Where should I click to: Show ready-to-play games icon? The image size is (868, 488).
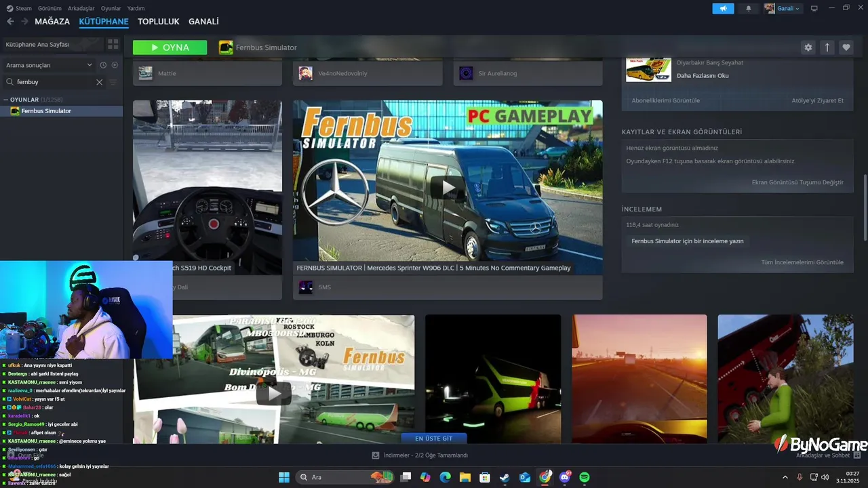tap(115, 65)
